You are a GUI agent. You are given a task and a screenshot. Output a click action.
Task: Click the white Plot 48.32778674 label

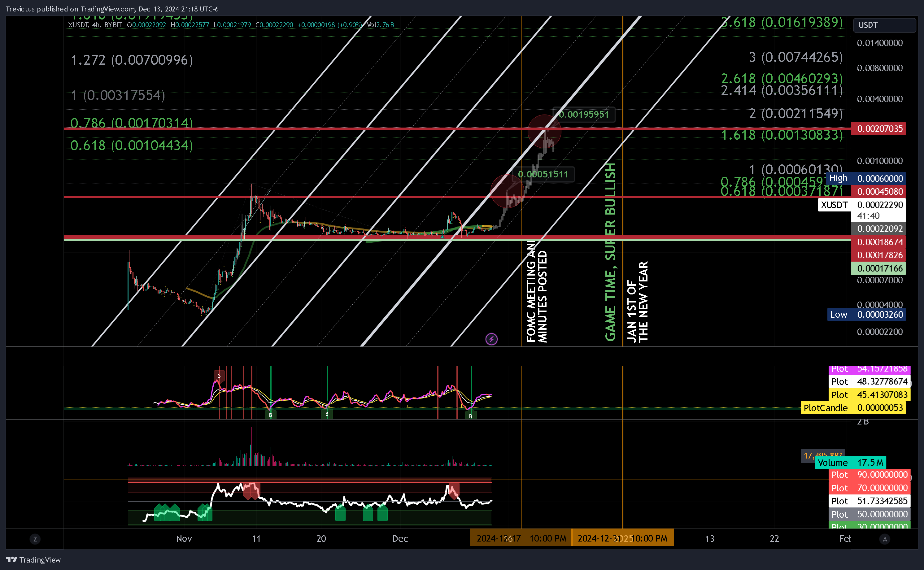869,381
